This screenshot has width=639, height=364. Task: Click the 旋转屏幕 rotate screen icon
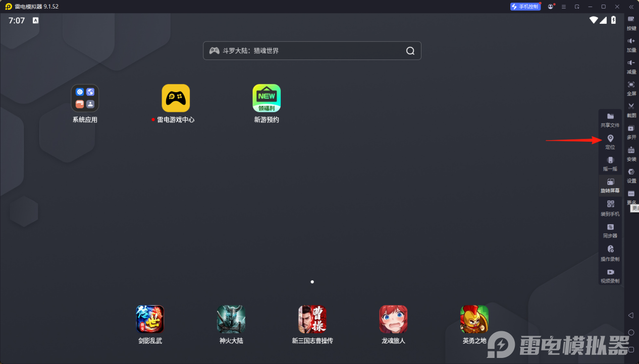click(610, 186)
